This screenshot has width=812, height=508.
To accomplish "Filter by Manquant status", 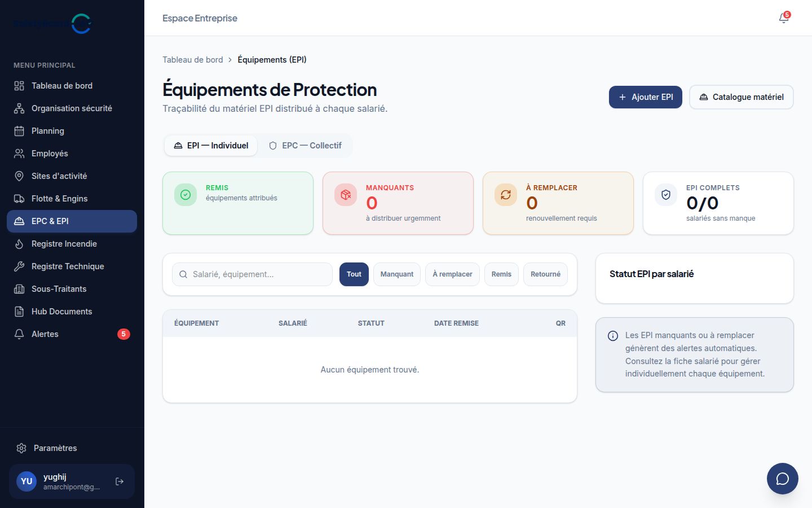I will [x=397, y=274].
